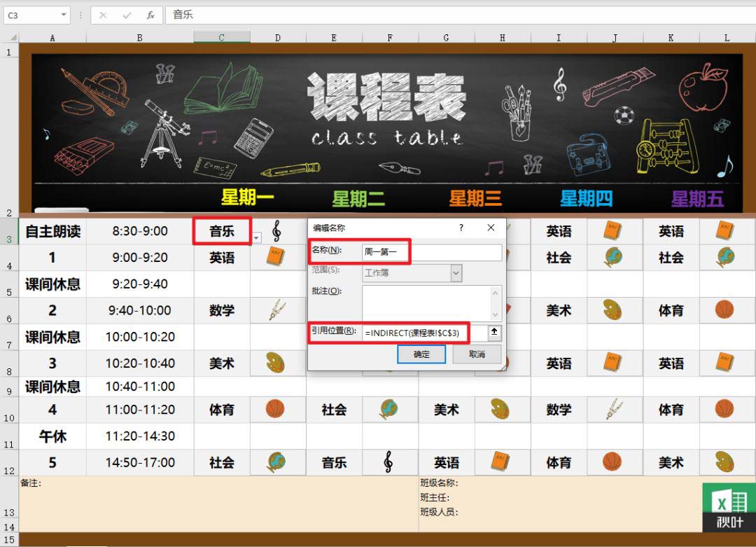Confirm with the 确定 button

point(421,354)
